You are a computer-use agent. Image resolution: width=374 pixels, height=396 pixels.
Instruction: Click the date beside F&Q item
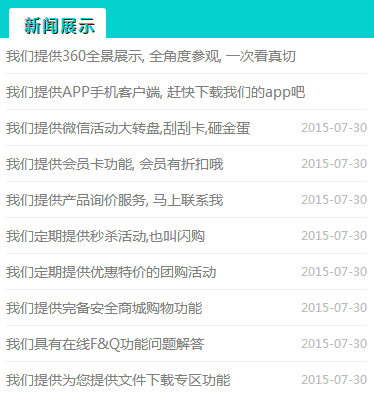click(x=334, y=344)
